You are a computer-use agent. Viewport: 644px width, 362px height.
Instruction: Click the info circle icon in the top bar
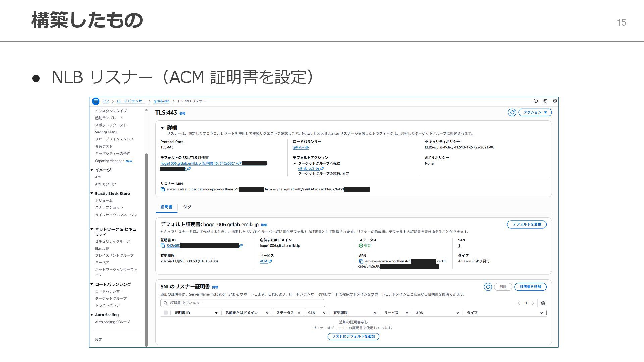tap(536, 101)
